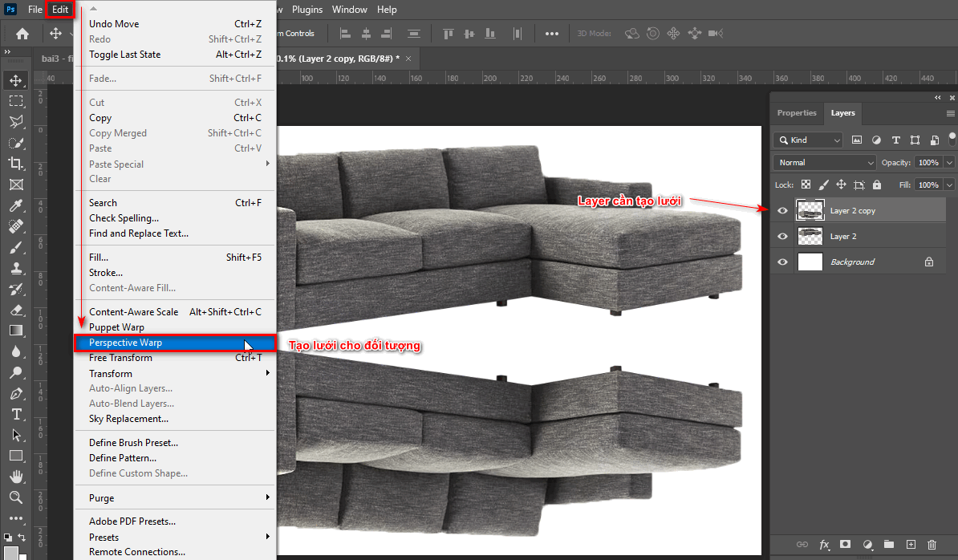958x560 pixels.
Task: Open the Opacity value control
Action: (x=931, y=162)
